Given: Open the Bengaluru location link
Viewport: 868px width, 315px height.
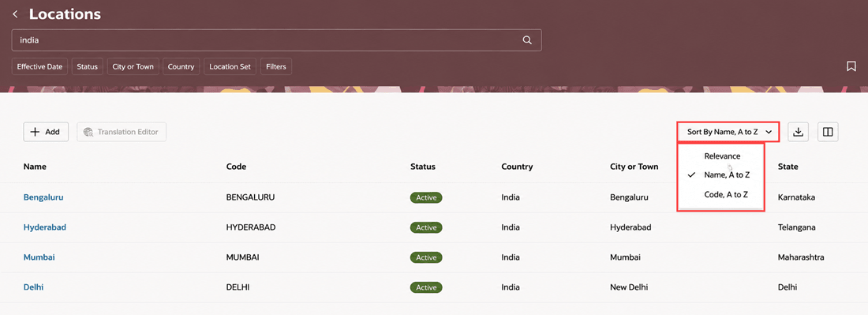Looking at the screenshot, I should click(x=43, y=197).
